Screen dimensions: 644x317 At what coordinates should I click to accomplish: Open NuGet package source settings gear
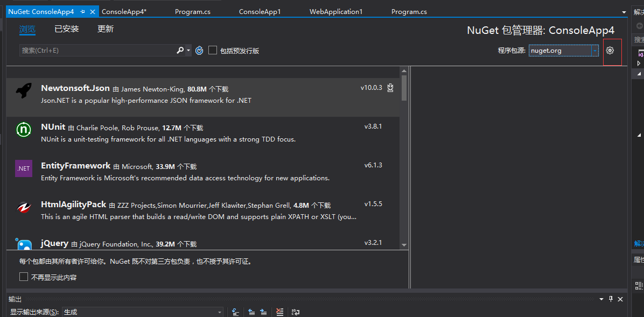point(610,51)
